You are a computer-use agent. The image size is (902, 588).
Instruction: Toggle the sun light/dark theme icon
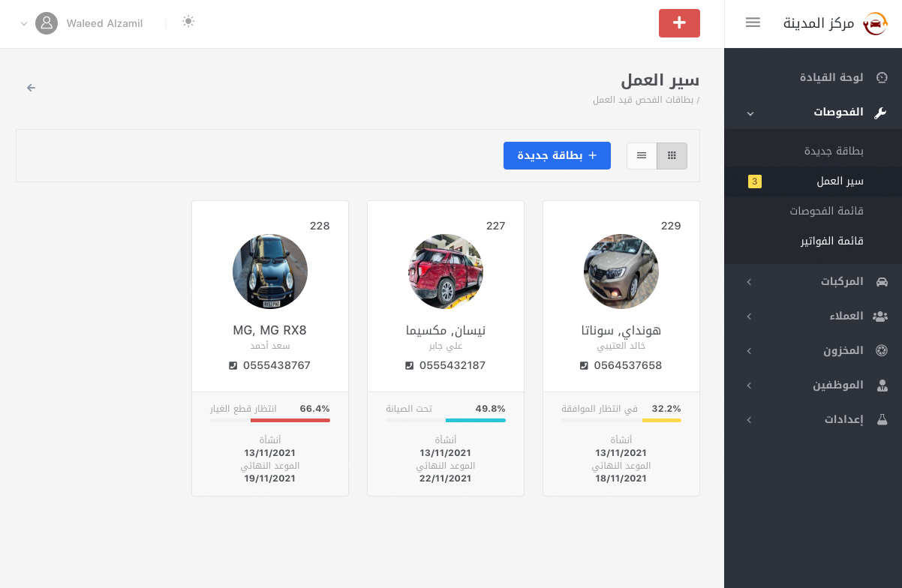(188, 22)
